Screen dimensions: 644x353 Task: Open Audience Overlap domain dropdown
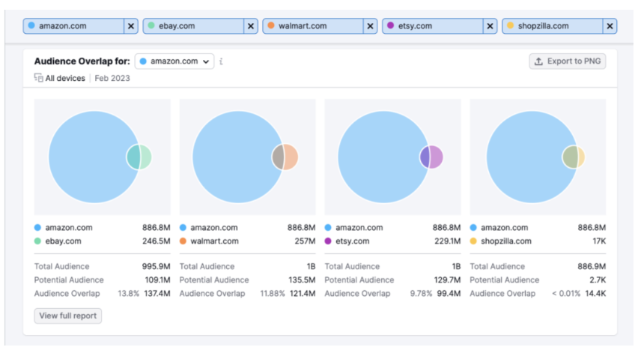(x=174, y=61)
